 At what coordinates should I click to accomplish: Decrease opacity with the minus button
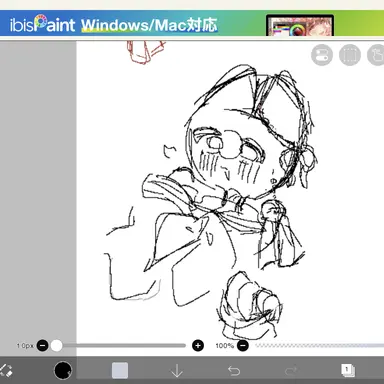[x=243, y=346]
